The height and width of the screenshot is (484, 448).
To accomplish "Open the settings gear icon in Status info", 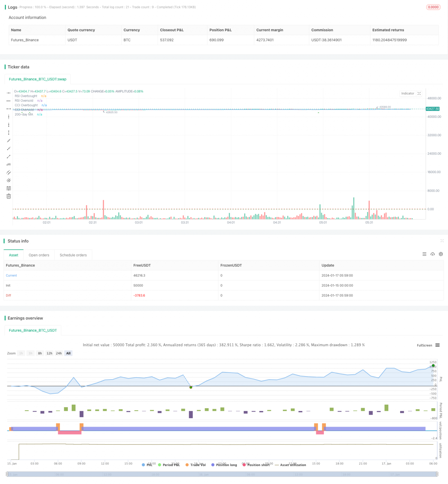I will tap(441, 254).
